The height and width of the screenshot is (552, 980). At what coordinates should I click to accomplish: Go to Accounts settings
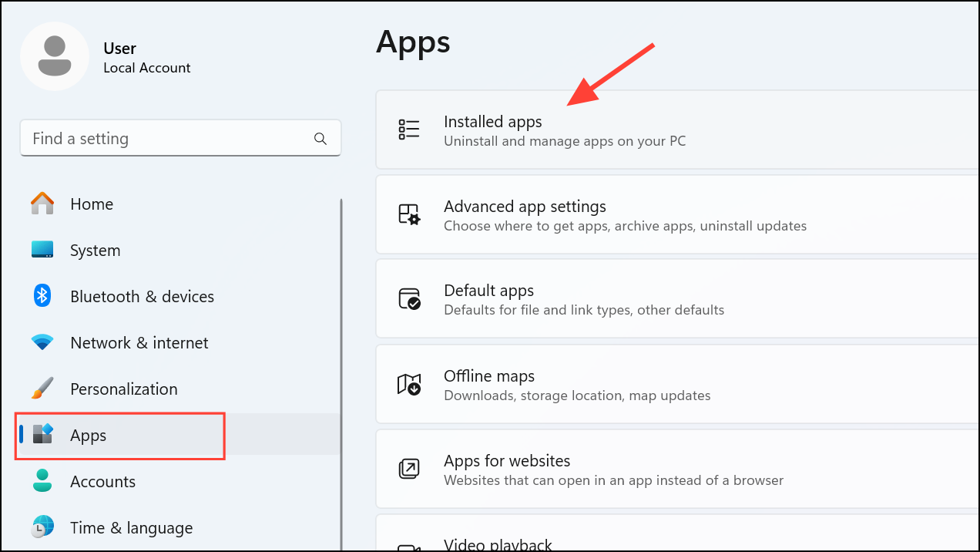coord(102,482)
